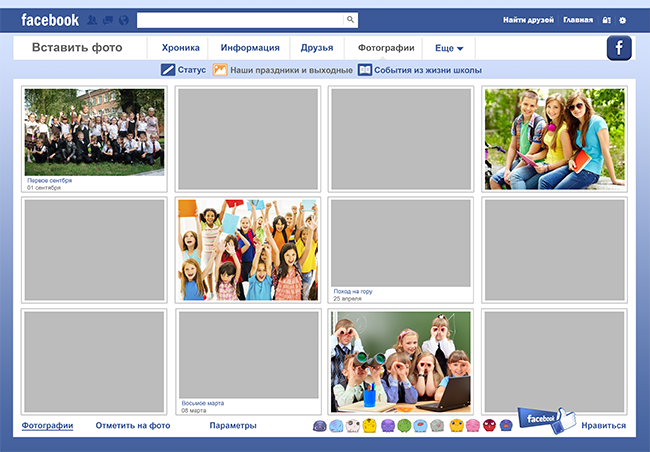650x452 pixels.
Task: Go to the 'Друзья' tab
Action: pyautogui.click(x=317, y=48)
